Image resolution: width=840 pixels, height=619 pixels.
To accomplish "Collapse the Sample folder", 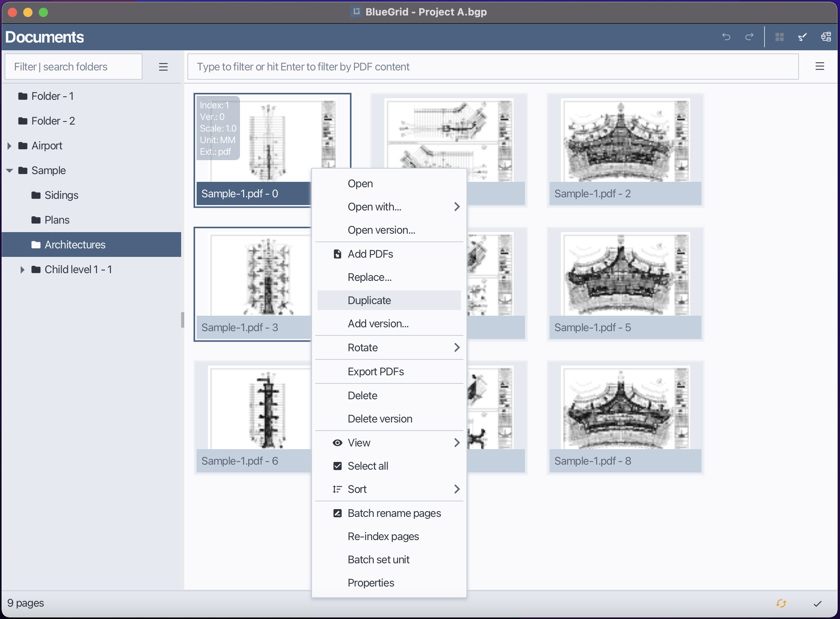I will click(9, 171).
